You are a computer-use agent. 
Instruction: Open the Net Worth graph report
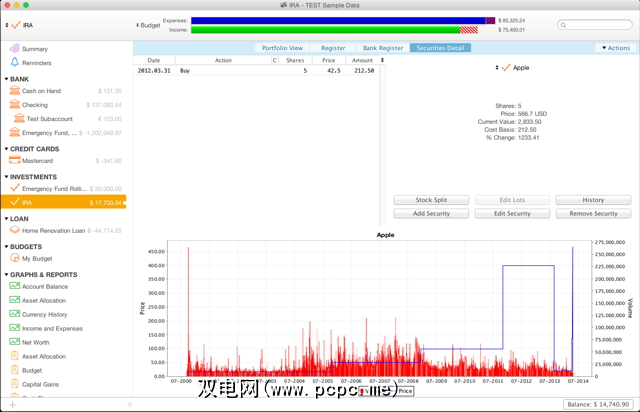tap(36, 342)
